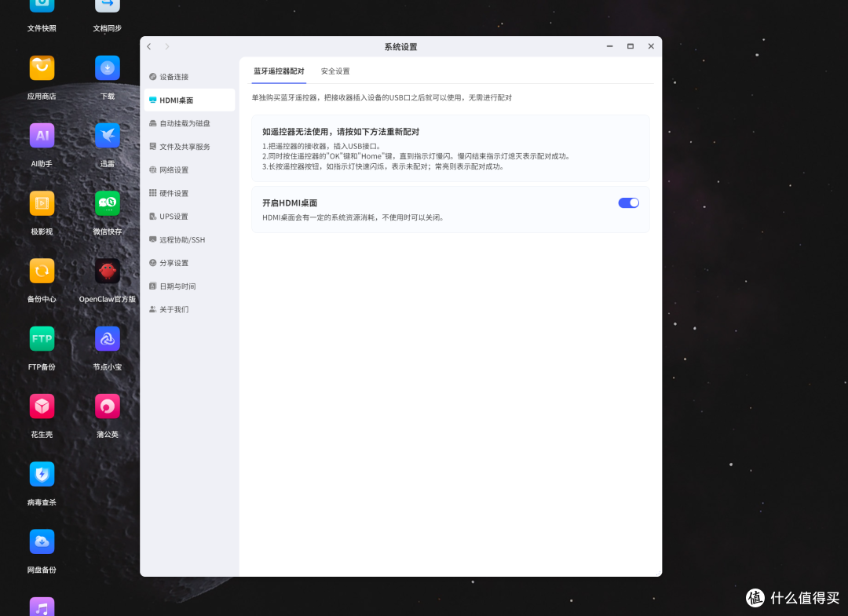Open the 文档同步 desktop app
Screen dimensions: 848x616
point(107,5)
